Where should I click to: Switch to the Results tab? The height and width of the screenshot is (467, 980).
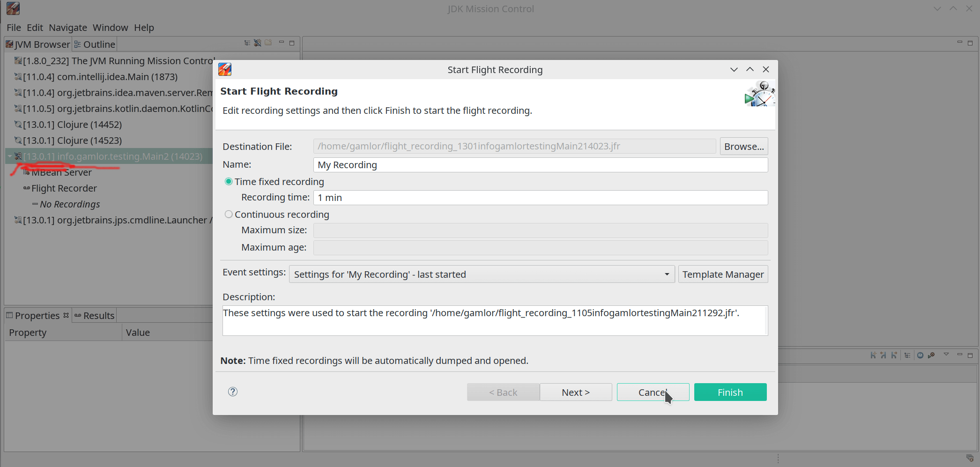[94, 315]
